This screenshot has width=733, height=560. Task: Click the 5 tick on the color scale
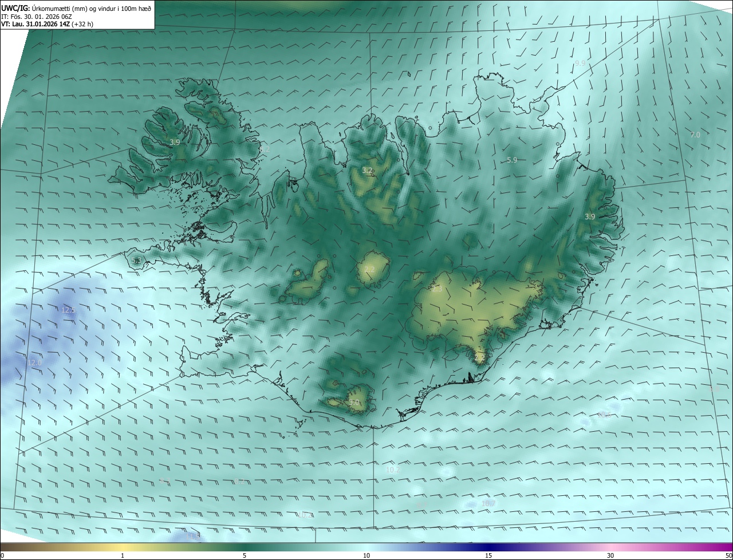point(245,556)
